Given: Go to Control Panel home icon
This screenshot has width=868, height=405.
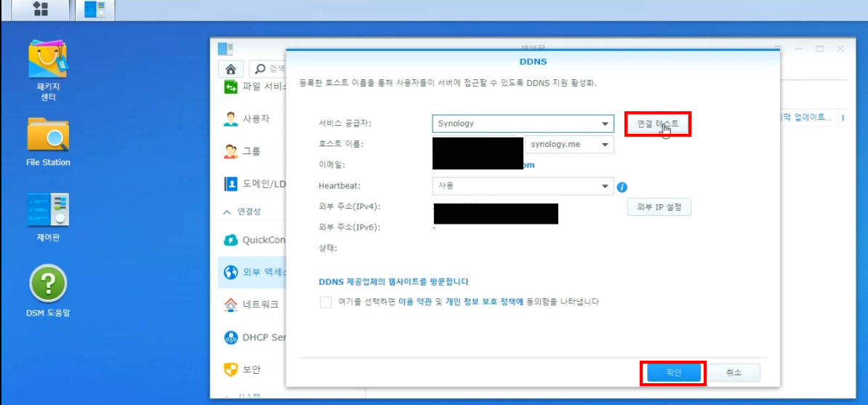Looking at the screenshot, I should pyautogui.click(x=231, y=68).
